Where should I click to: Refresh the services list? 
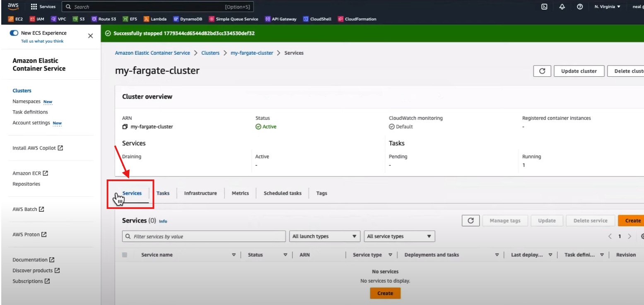pos(470,220)
